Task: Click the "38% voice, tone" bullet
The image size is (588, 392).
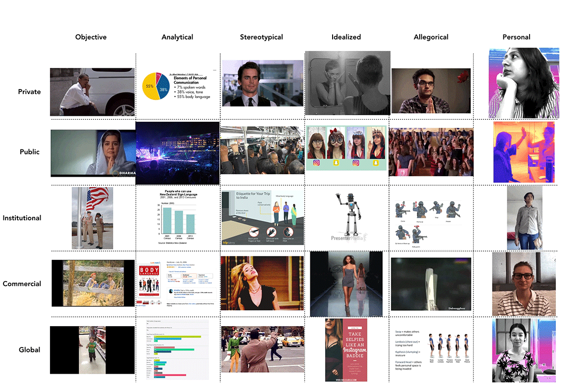Action: (x=189, y=92)
